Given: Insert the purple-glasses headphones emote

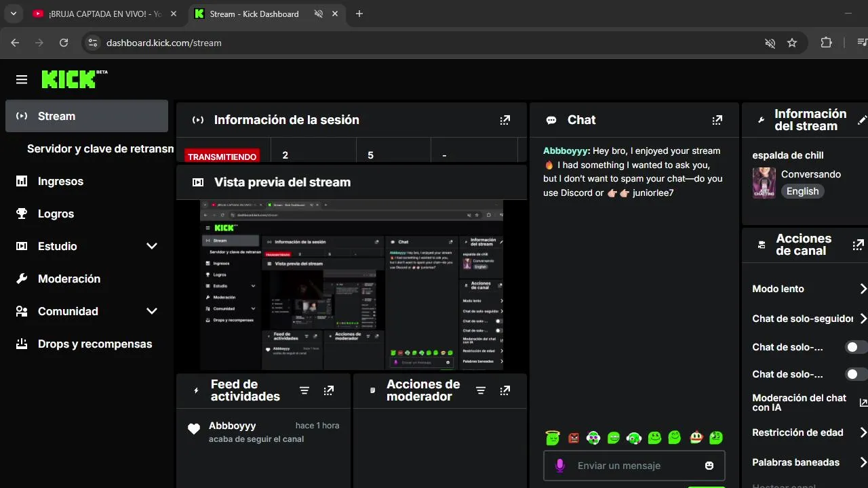Looking at the screenshot, I should tap(593, 438).
